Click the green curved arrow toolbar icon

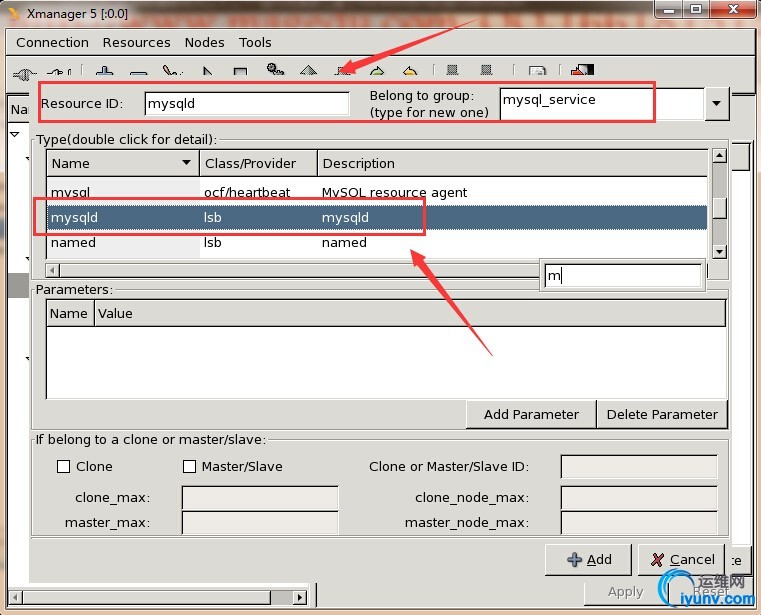click(377, 71)
